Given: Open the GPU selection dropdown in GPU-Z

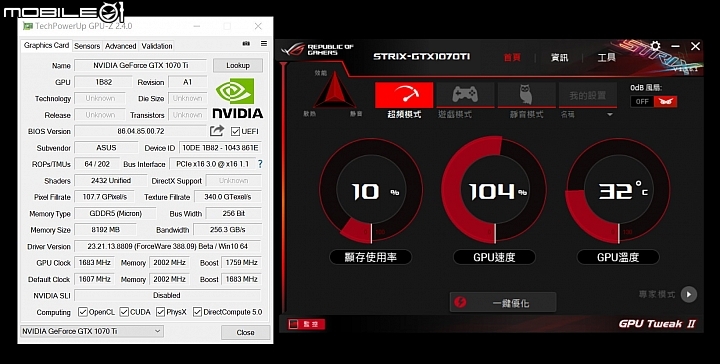Looking at the screenshot, I should point(92,331).
